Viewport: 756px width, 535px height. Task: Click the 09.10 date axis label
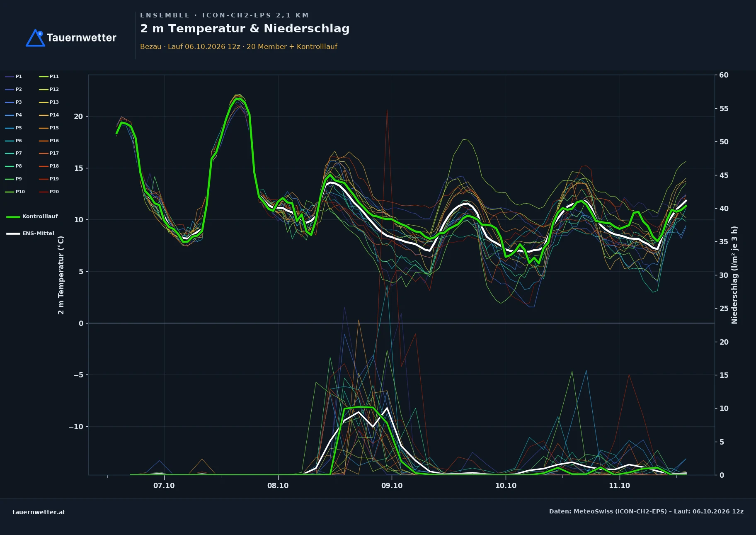pos(392,486)
